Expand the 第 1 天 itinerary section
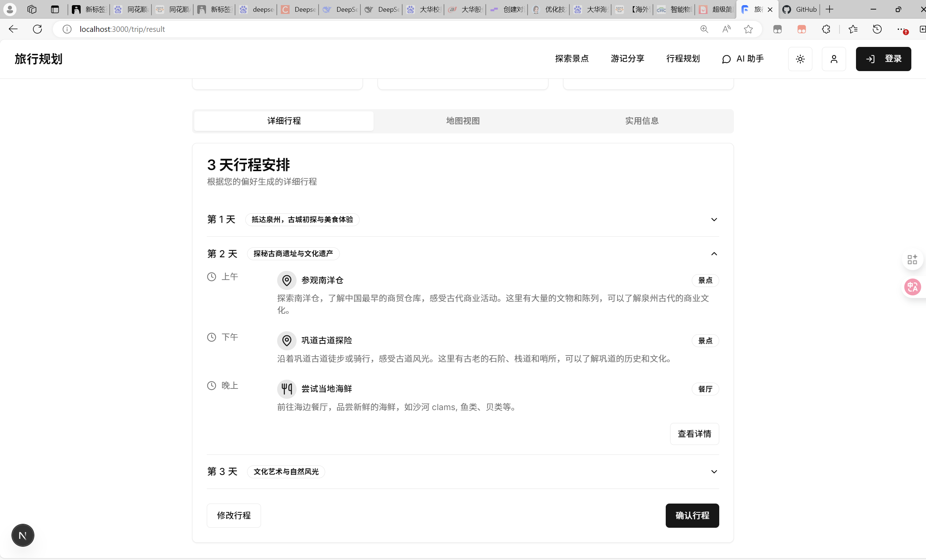Image resolution: width=926 pixels, height=560 pixels. (714, 220)
